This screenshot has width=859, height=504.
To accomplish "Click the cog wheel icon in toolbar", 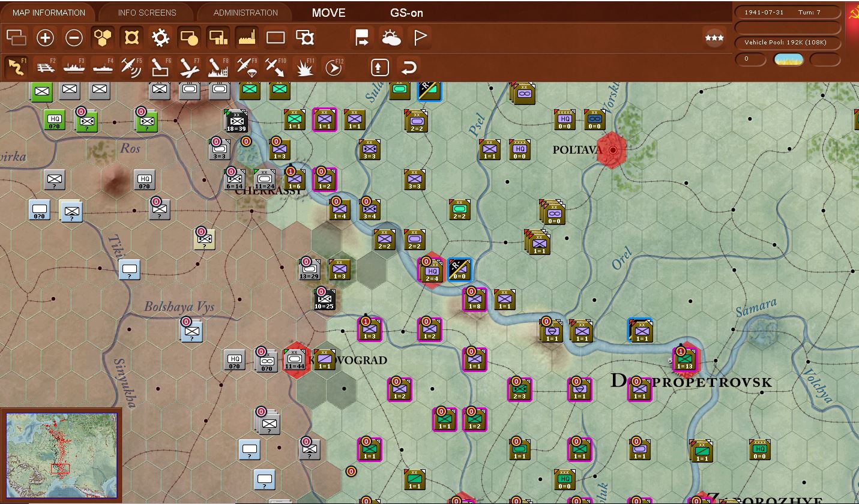I will coord(160,38).
